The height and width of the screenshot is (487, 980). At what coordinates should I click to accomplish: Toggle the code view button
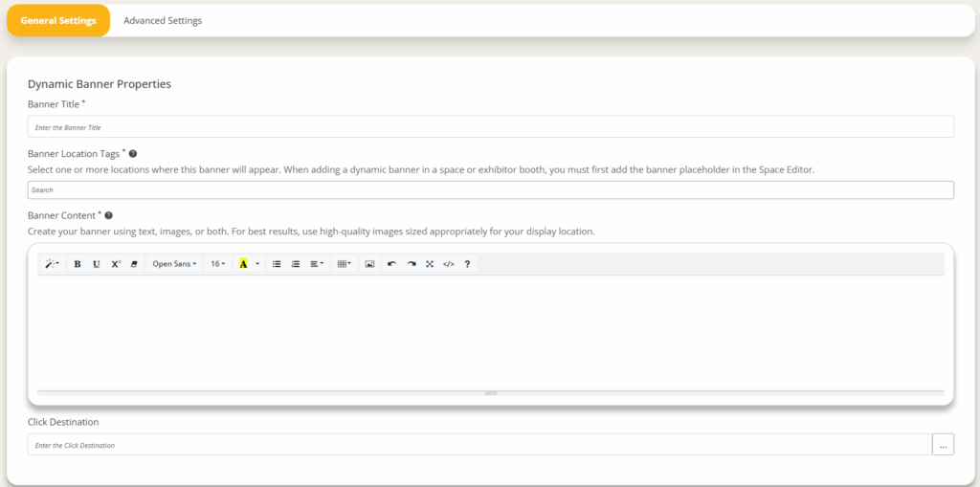click(x=448, y=264)
